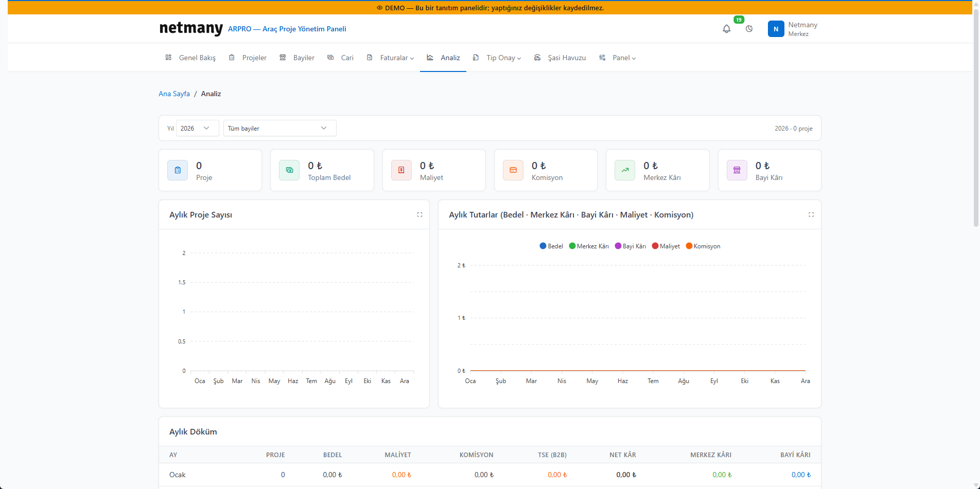Image resolution: width=980 pixels, height=489 pixels.
Task: Click the Komisyon card icon
Action: pos(513,170)
